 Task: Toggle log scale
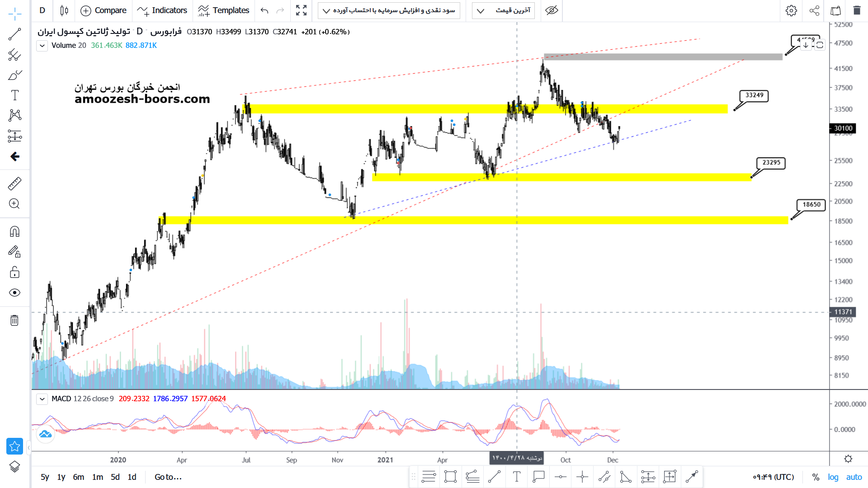pos(833,477)
